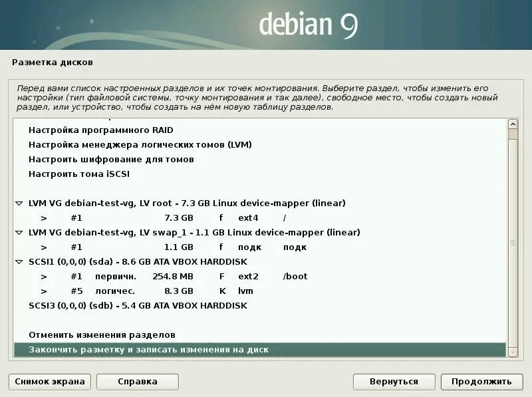Select the #5 логичес. 8.3 GB lvm partition
532x397 pixels.
coord(260,291)
